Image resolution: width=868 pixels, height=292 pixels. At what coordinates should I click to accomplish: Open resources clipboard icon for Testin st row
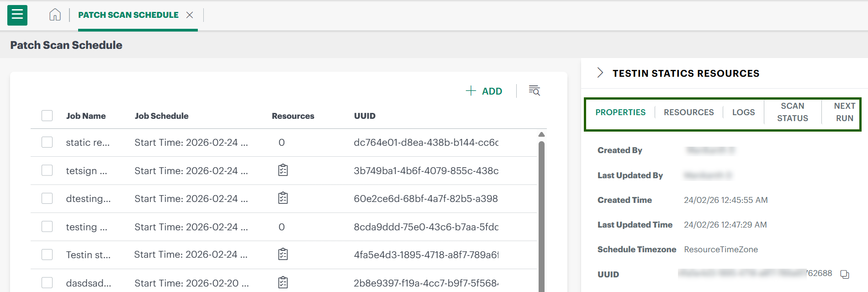[283, 255]
